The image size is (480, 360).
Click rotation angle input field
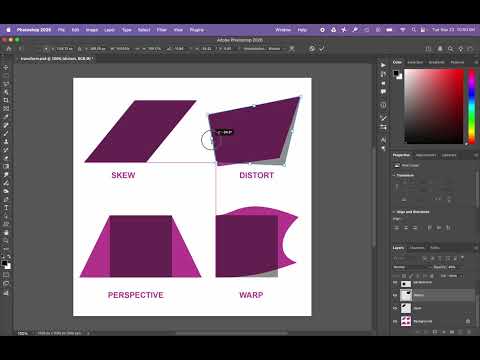click(x=180, y=49)
